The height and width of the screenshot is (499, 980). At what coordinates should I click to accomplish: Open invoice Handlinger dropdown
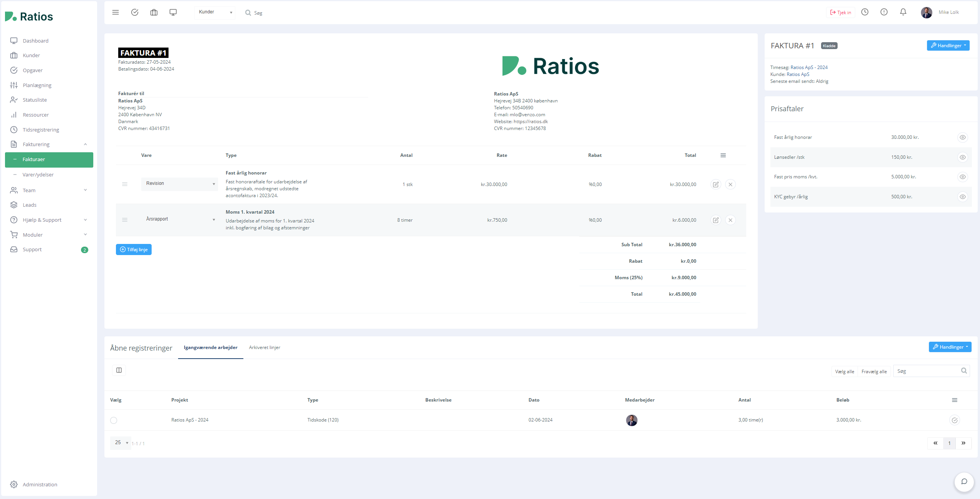tap(948, 45)
